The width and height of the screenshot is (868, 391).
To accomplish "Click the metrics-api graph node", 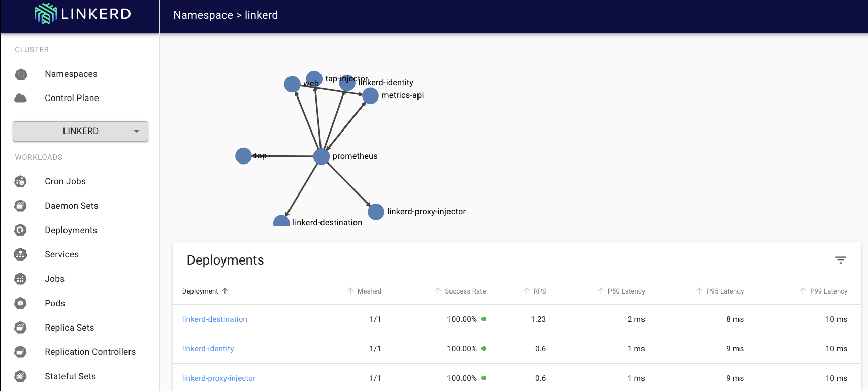I will pyautogui.click(x=370, y=95).
